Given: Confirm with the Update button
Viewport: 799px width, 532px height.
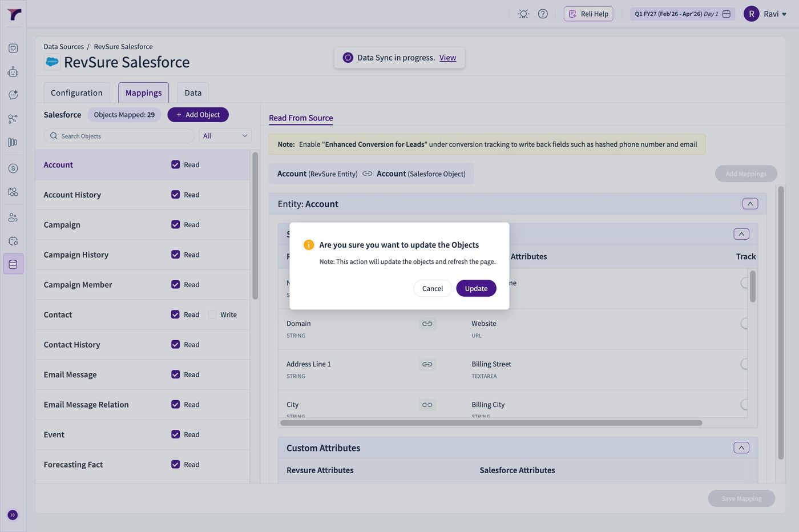Looking at the screenshot, I should click(x=476, y=288).
